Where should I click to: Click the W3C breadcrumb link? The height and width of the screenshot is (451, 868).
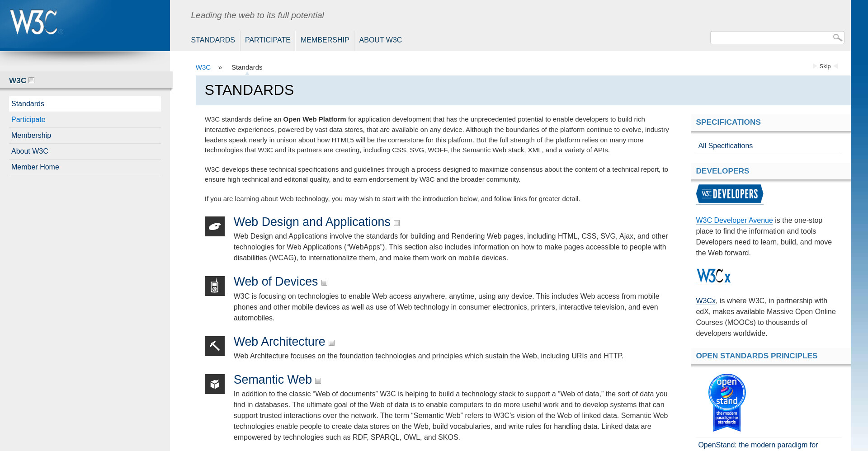203,67
